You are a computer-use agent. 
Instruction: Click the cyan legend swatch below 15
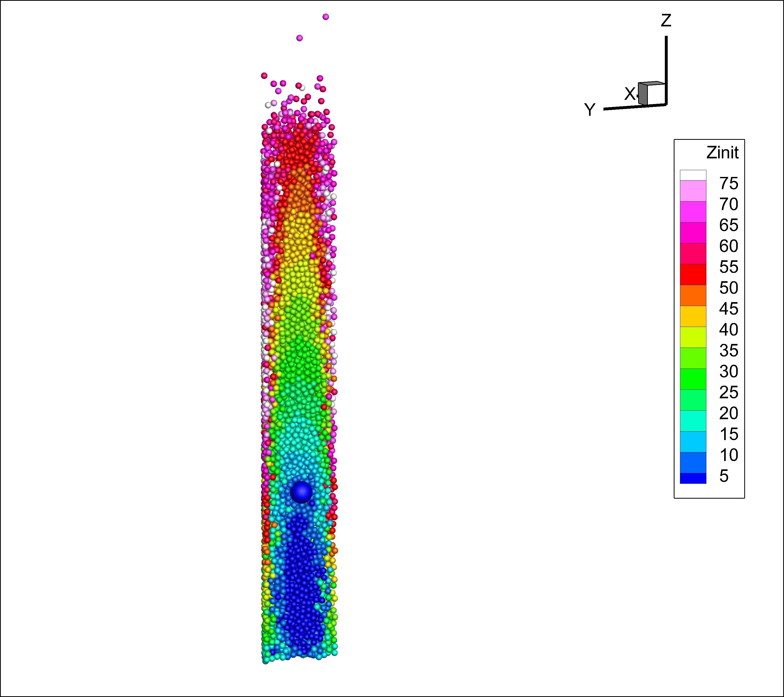[x=693, y=442]
